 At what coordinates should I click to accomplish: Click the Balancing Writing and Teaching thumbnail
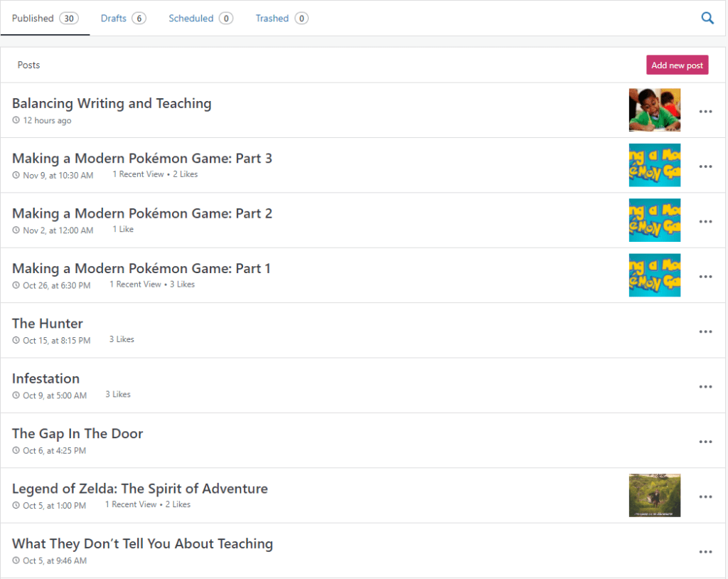click(x=654, y=110)
